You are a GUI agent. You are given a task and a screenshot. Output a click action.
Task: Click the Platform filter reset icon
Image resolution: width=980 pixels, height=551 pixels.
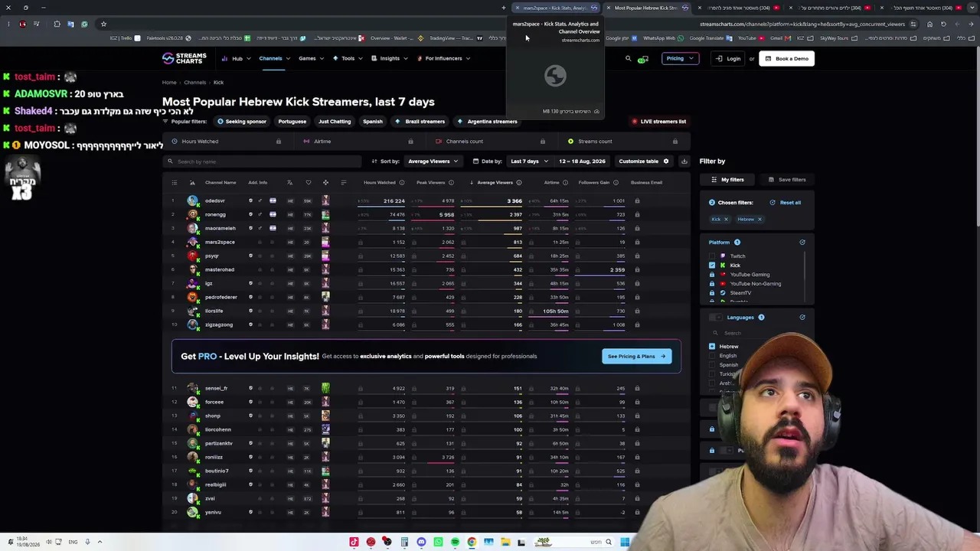point(802,242)
